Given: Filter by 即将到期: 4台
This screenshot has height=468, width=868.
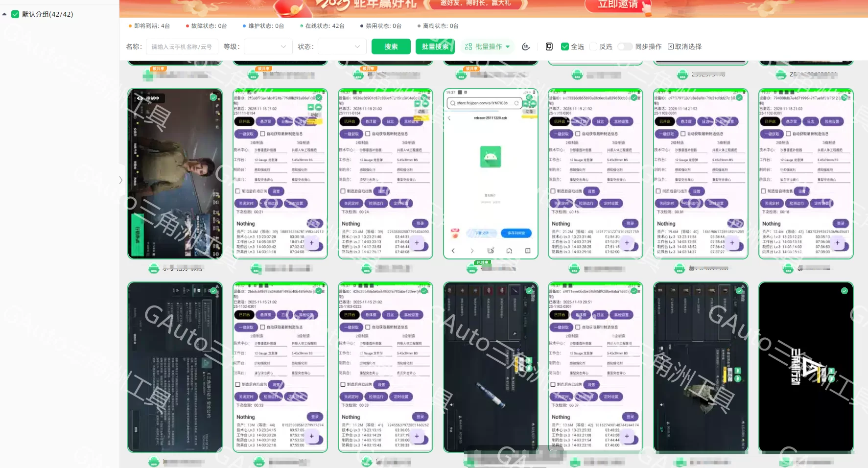Looking at the screenshot, I should pyautogui.click(x=149, y=26).
